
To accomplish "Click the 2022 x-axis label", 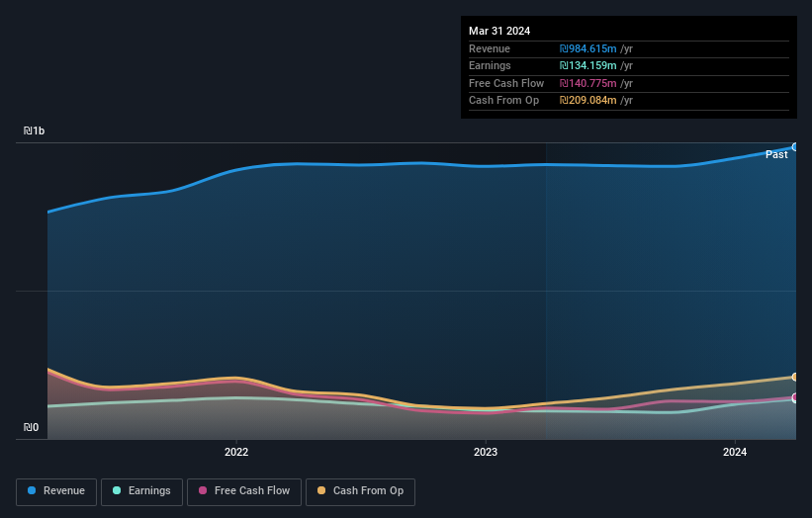I will click(236, 452).
